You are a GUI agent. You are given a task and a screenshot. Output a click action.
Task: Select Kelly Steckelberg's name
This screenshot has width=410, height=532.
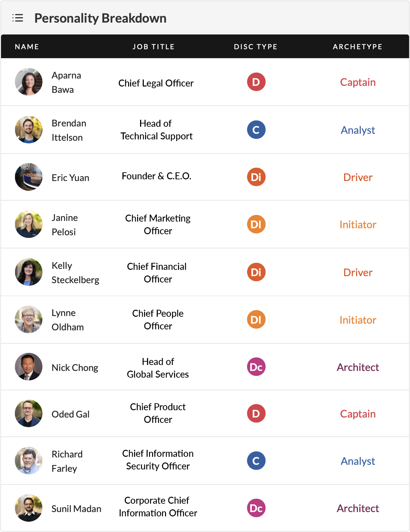[75, 272]
